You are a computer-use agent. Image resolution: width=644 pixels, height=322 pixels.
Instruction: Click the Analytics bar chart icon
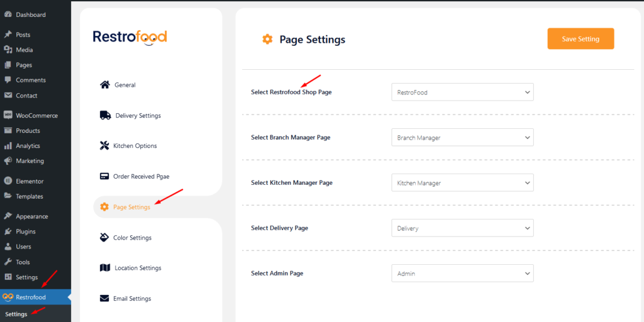[x=8, y=146]
